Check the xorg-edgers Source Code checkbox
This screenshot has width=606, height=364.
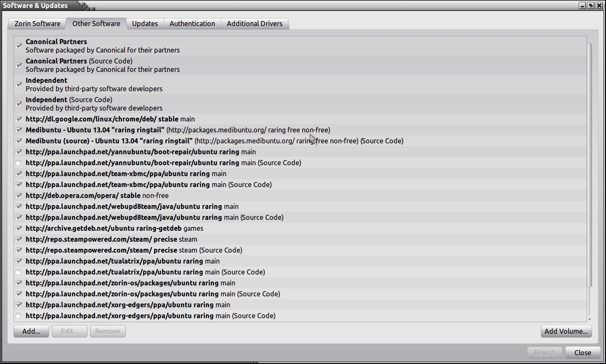18,316
